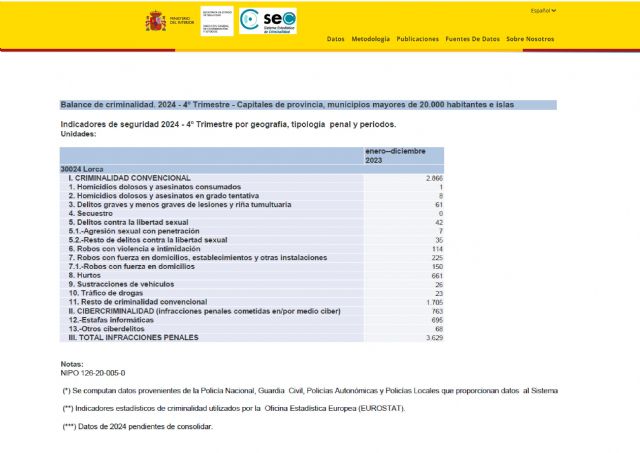Click the 30024 Lorca row header
Screen dimensions: 640x453
pyautogui.click(x=83, y=169)
